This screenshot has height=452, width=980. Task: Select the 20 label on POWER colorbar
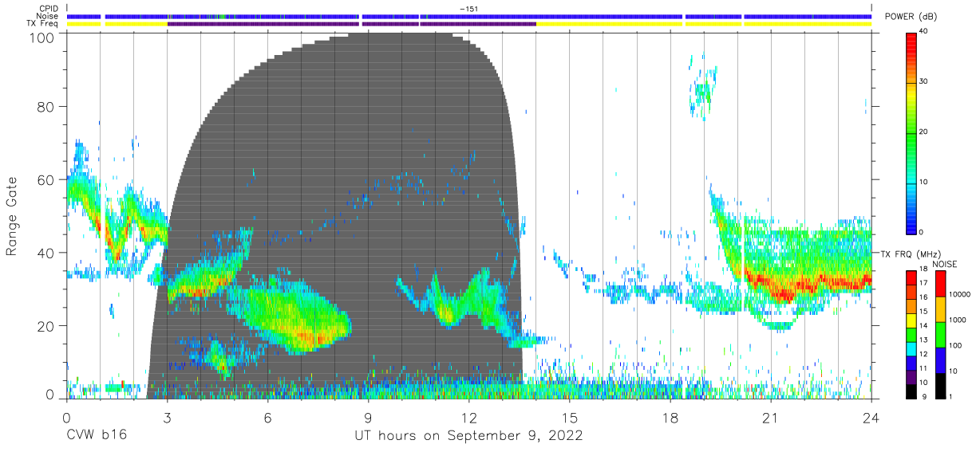(924, 132)
